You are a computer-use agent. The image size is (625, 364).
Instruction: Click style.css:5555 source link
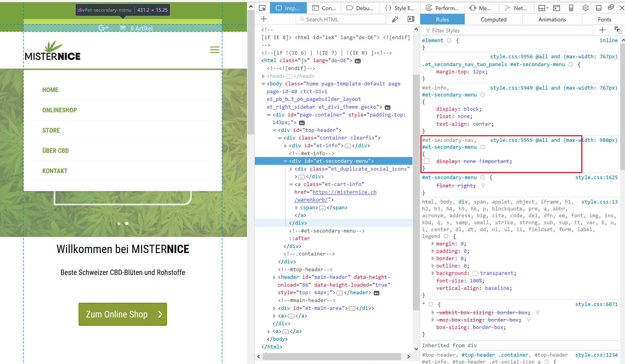tap(511, 140)
